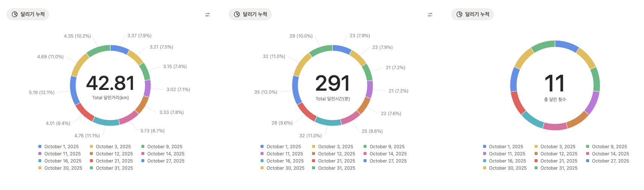Click the teal October 16 swatch in the distance chart legend
Viewport: 644px width, 190px height.
click(40, 161)
